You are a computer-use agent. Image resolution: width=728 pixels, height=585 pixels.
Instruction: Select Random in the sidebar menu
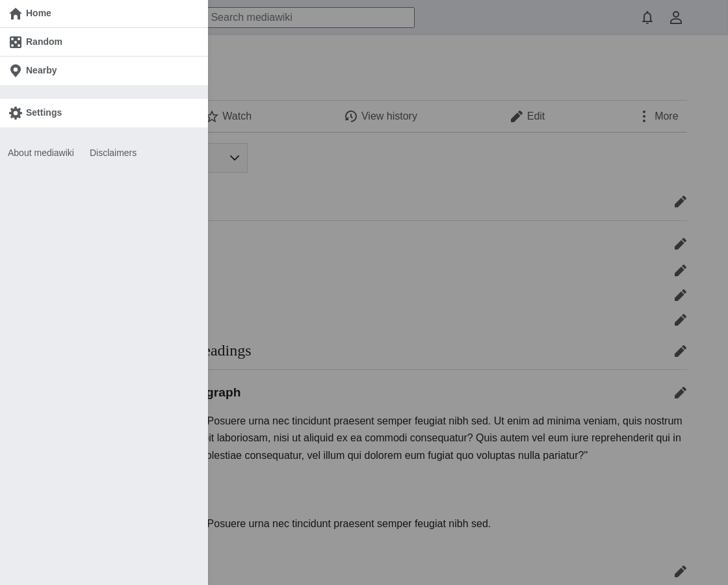[x=104, y=42]
